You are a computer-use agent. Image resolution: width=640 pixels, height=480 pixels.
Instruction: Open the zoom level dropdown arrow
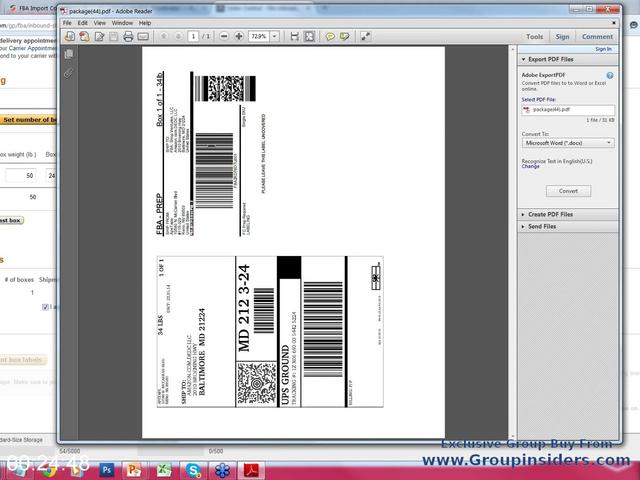coord(275,36)
